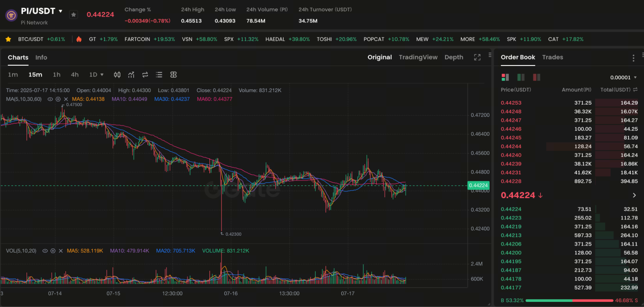644x307 pixels.
Task: Click the swap arrows icon in the chart toolbar
Action: coord(145,75)
